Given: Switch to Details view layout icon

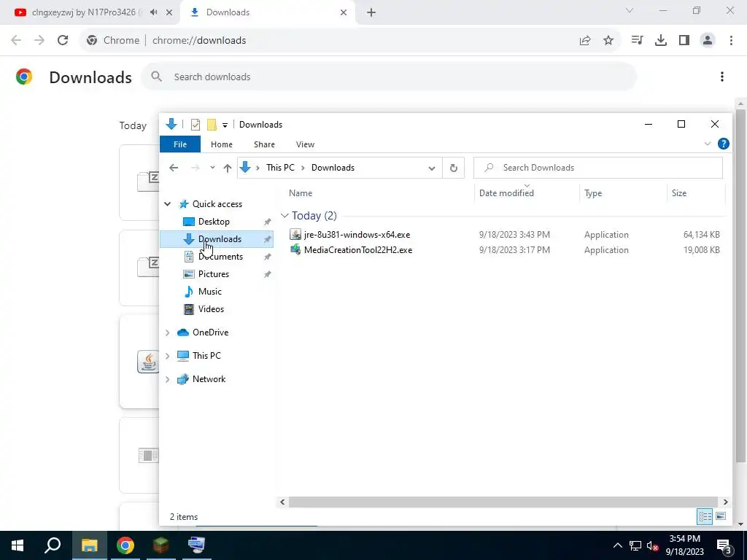Looking at the screenshot, I should point(705,516).
